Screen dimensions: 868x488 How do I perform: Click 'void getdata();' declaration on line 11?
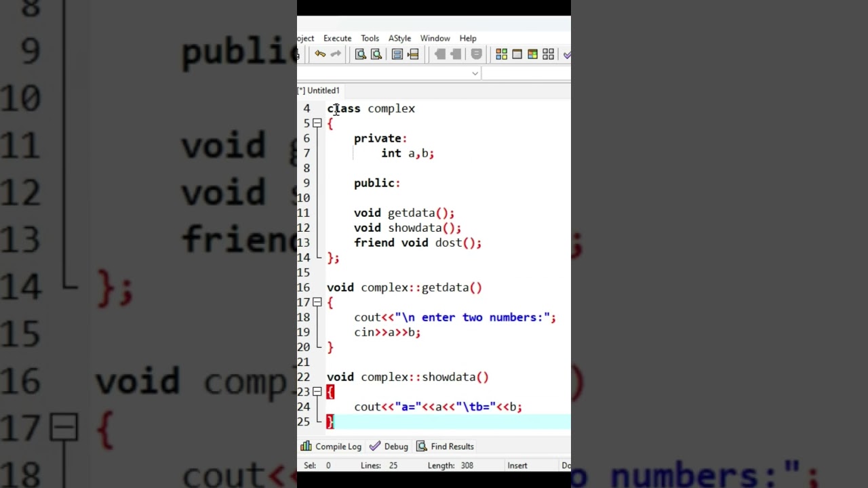coord(404,213)
